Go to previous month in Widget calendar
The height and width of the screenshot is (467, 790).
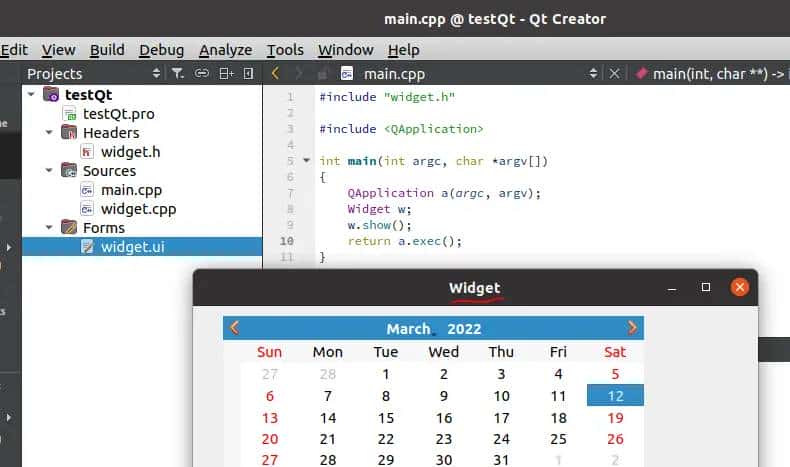[234, 328]
